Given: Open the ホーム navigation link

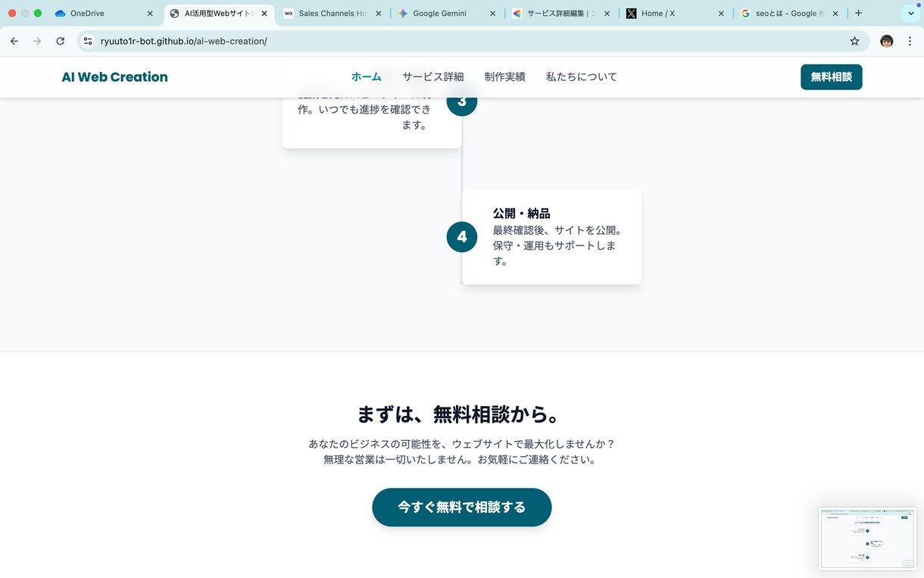Looking at the screenshot, I should point(367,77).
